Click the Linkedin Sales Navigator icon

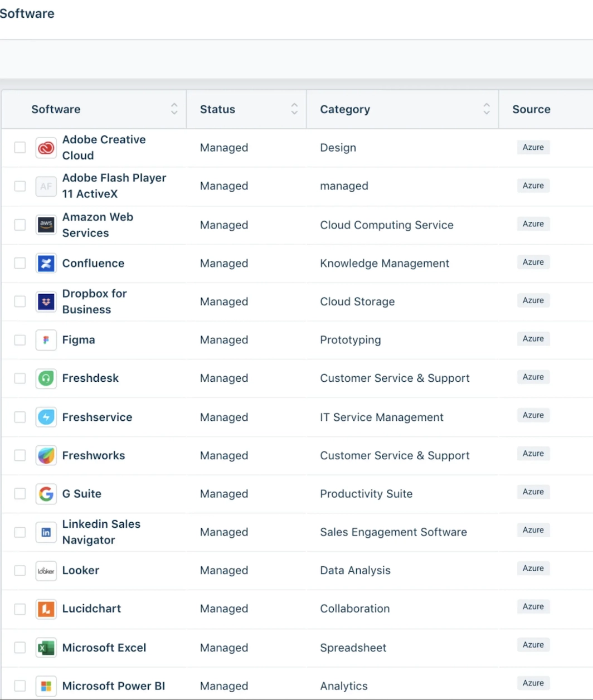[x=46, y=532]
